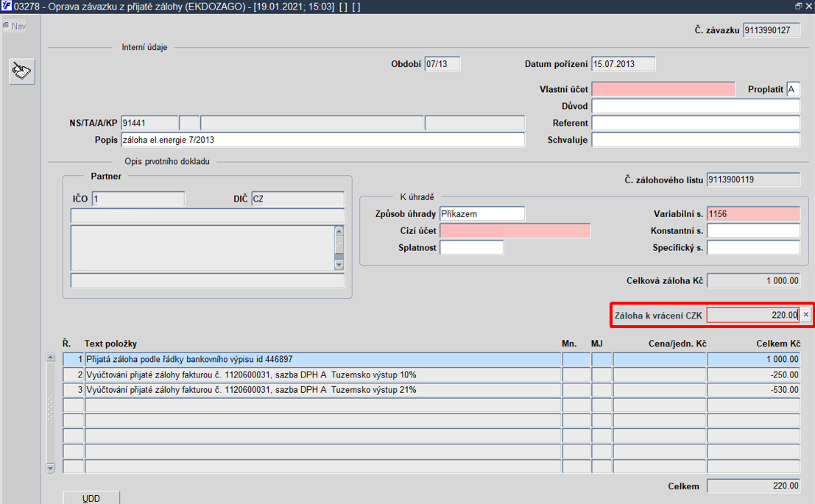Click the Proplatit field with A
Screen dimensions: 815x504
coord(793,89)
